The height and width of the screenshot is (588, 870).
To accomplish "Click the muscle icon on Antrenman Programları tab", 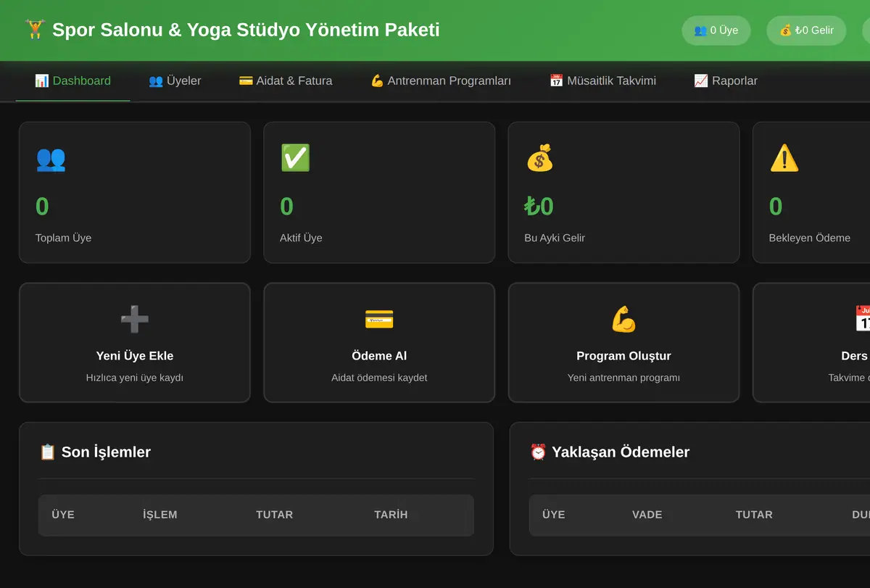I will coord(377,81).
